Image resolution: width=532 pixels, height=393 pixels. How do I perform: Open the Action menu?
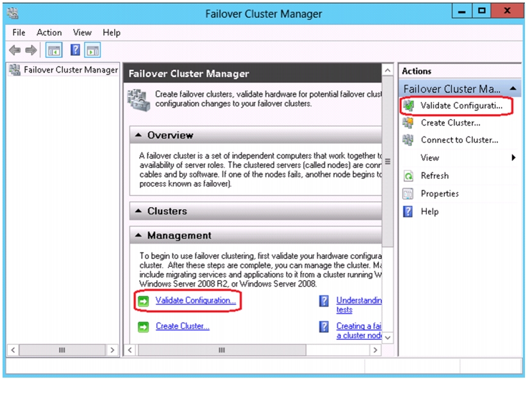(x=49, y=33)
